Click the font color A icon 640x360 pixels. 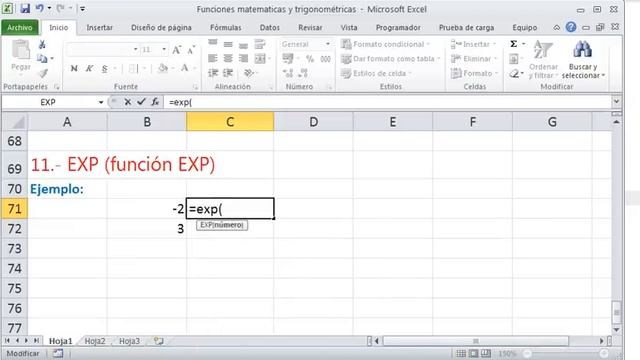pyautogui.click(x=184, y=68)
